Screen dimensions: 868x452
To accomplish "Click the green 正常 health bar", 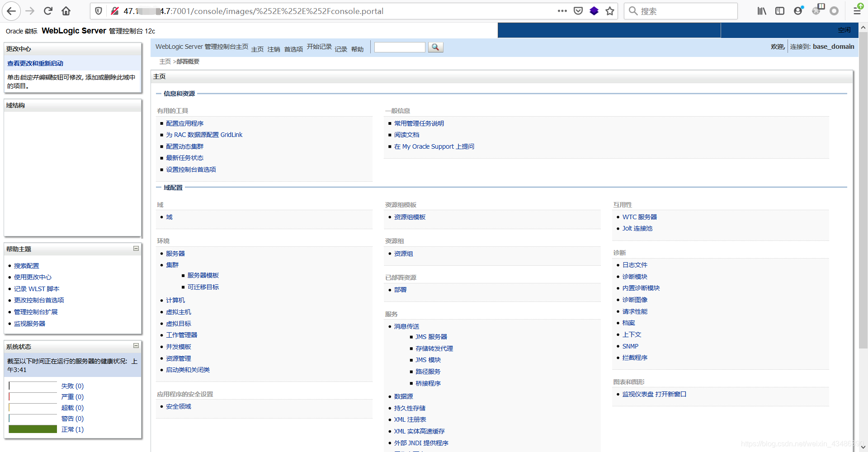I will (x=33, y=429).
